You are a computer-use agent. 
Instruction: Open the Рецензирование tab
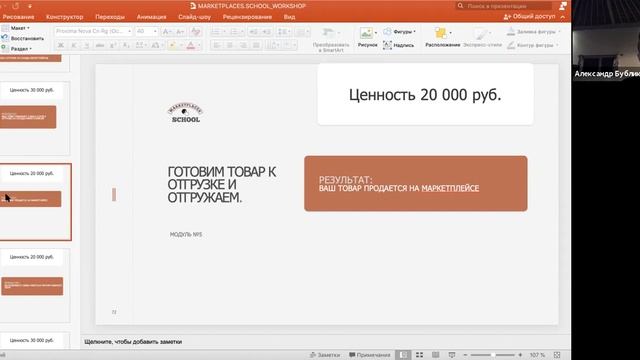247,17
